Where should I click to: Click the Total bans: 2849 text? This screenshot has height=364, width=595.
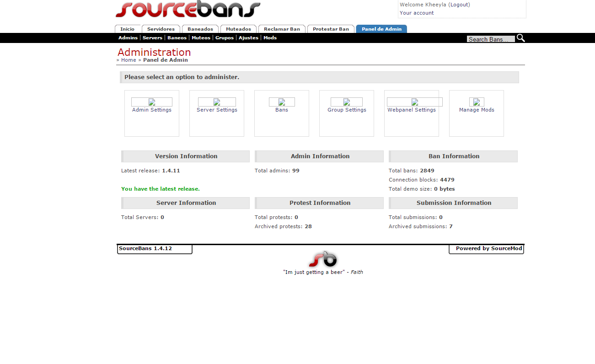[x=412, y=171]
